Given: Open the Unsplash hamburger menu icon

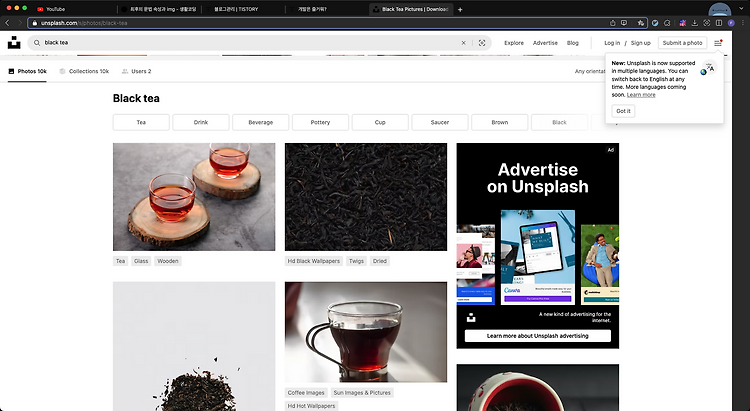Looking at the screenshot, I should [x=718, y=43].
